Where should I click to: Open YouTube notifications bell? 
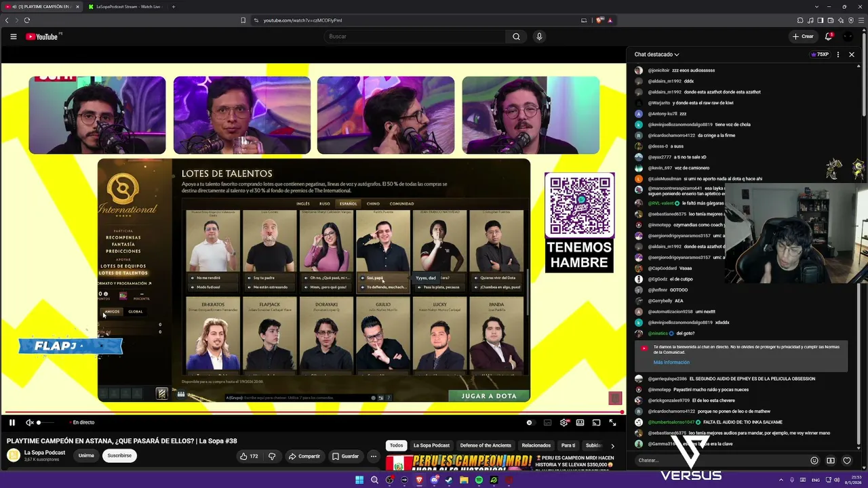pyautogui.click(x=829, y=37)
